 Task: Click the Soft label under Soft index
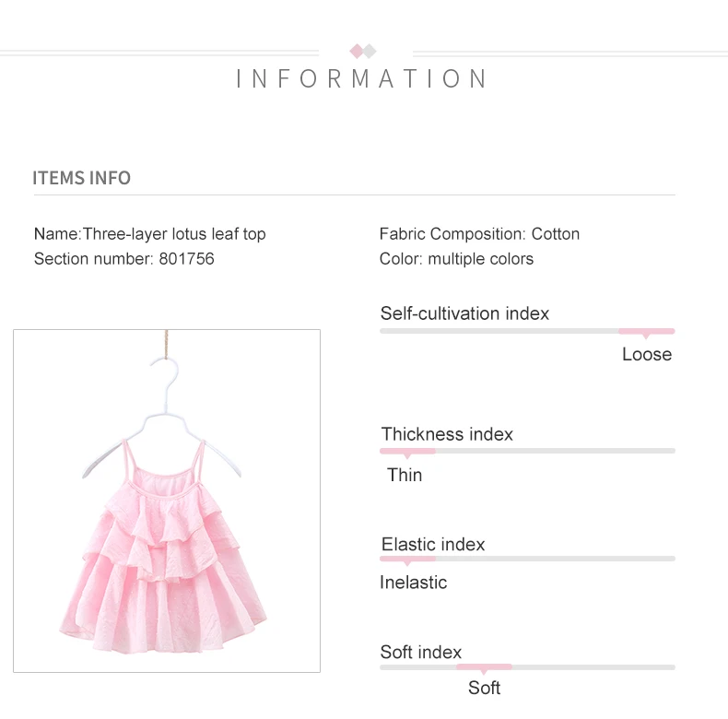pyautogui.click(x=484, y=688)
